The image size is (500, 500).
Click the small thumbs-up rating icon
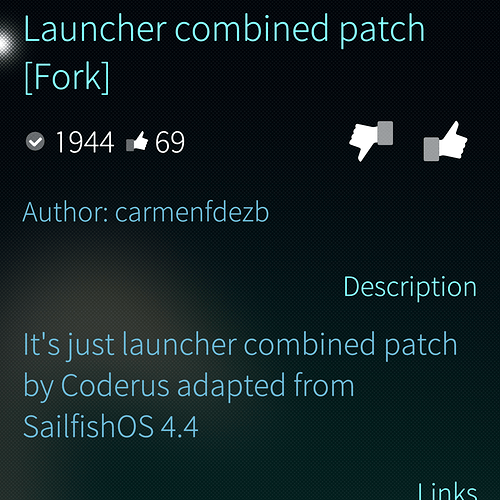tap(137, 141)
